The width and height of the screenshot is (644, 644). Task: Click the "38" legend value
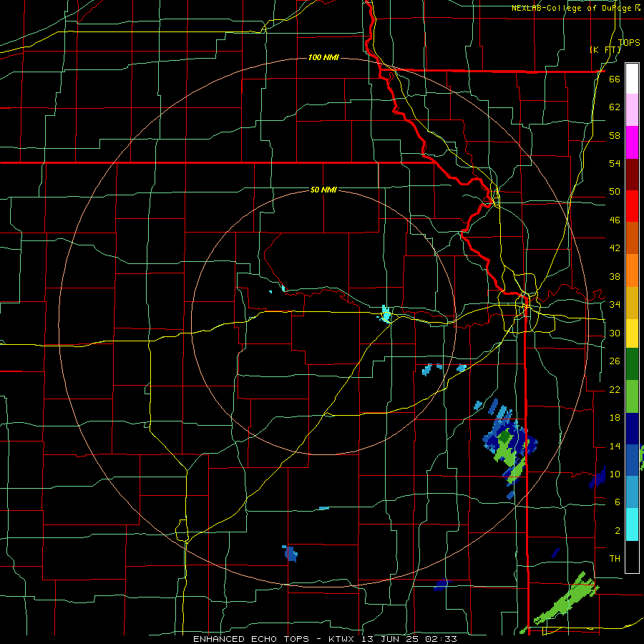[x=615, y=276]
